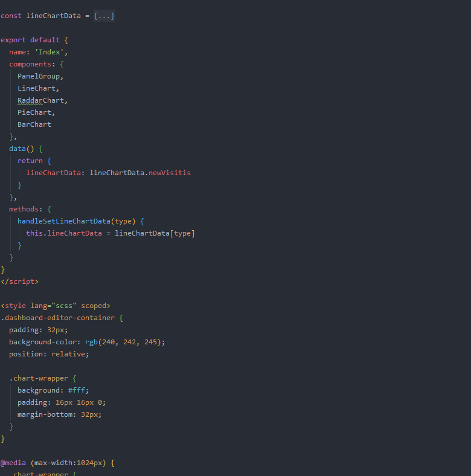The width and height of the screenshot is (471, 476).
Task: Select PanelGroup in the components list
Action: pos(39,76)
